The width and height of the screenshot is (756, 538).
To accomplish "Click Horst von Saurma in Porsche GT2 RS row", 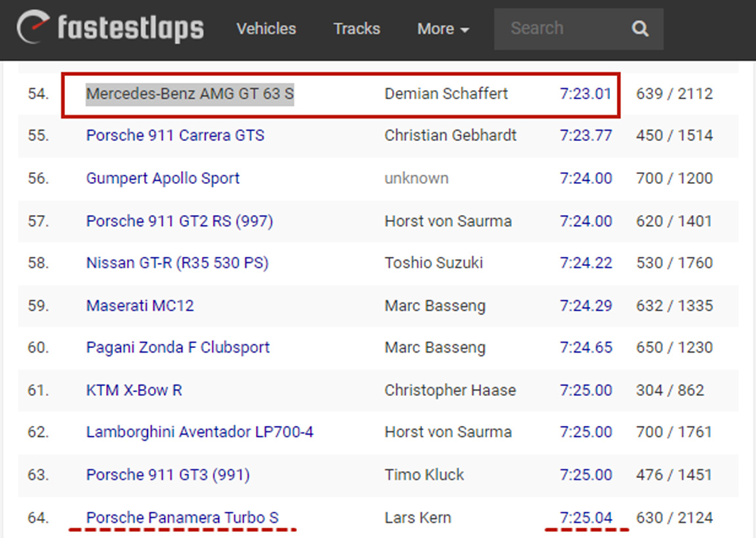I will tap(448, 221).
